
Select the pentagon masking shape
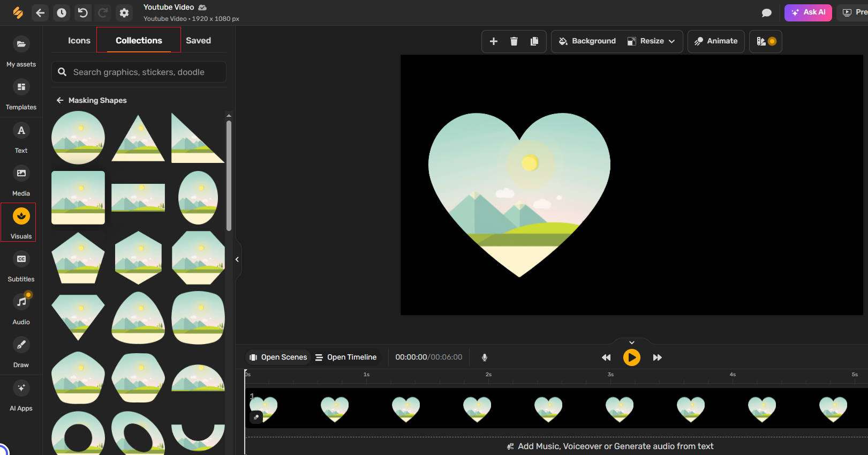(78, 258)
